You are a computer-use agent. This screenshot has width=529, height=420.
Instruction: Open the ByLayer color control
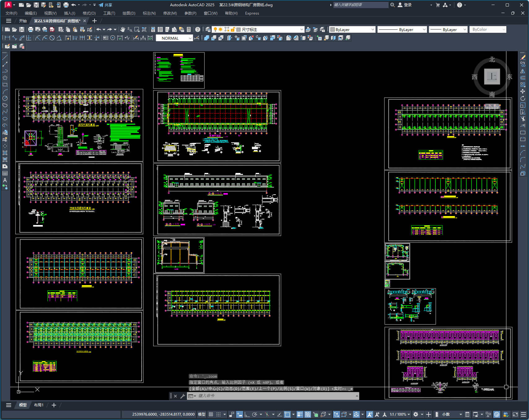click(x=352, y=29)
